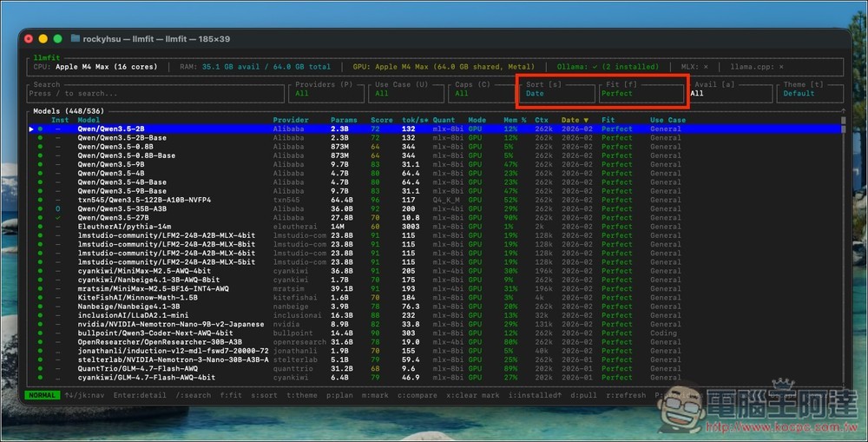The height and width of the screenshot is (442, 868).
Task: Click the installed checkmark for Qwen/Qwen3.5-27B
Action: pyautogui.click(x=58, y=217)
